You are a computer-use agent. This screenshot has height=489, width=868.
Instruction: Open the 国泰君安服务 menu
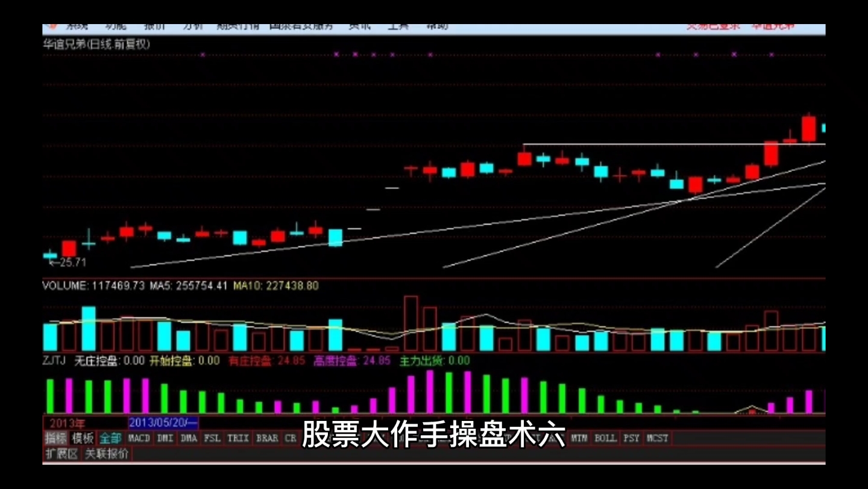pyautogui.click(x=301, y=27)
